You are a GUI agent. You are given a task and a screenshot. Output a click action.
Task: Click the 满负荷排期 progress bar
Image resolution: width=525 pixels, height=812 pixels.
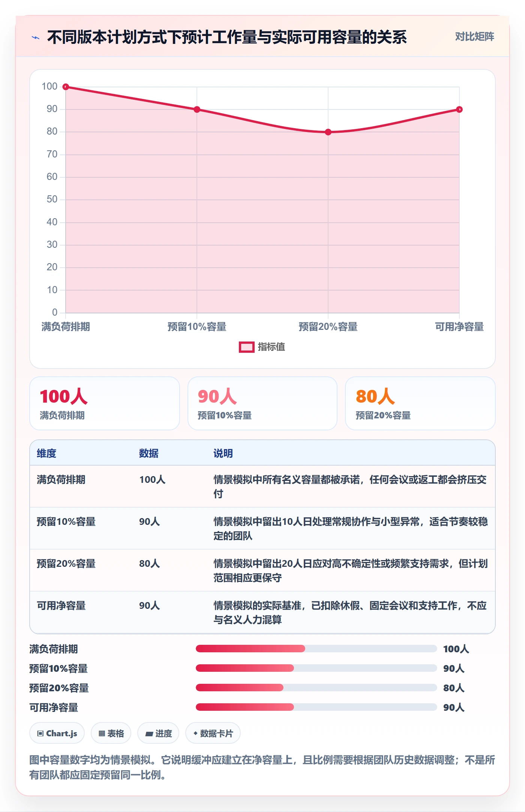(316, 649)
